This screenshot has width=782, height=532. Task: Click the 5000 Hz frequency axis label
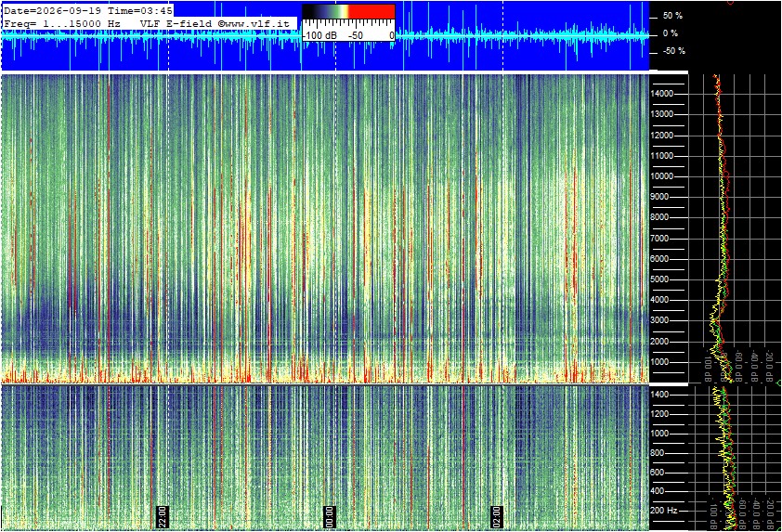pyautogui.click(x=659, y=279)
